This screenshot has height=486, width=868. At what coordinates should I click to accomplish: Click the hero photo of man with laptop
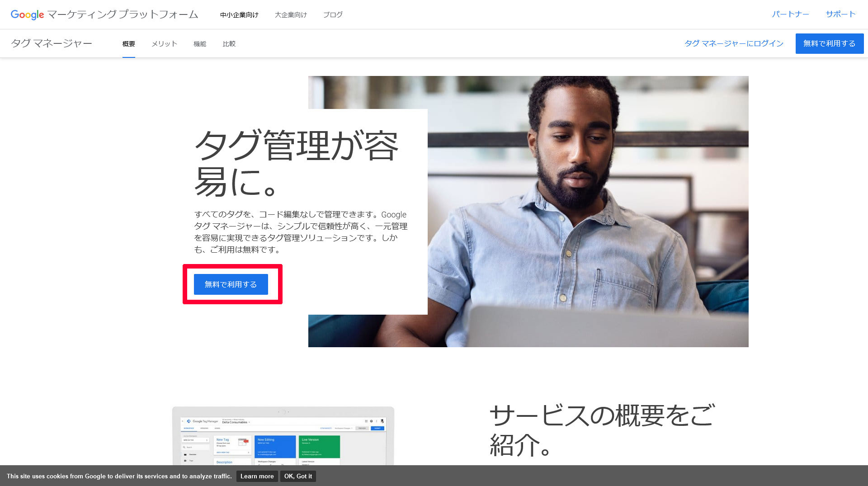[x=588, y=212]
